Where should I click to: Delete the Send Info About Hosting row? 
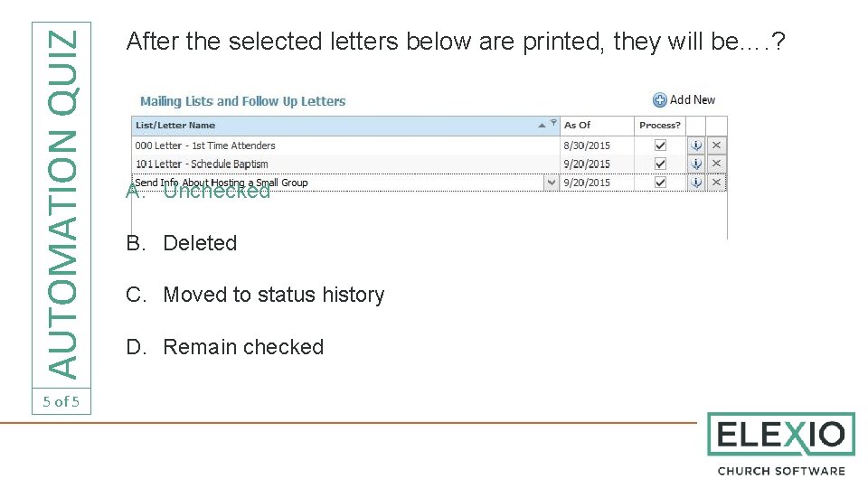[717, 183]
